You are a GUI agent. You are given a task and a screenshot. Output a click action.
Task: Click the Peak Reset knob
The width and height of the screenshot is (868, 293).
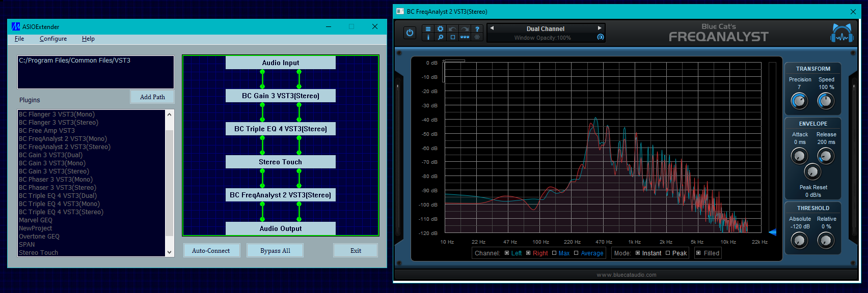point(812,171)
